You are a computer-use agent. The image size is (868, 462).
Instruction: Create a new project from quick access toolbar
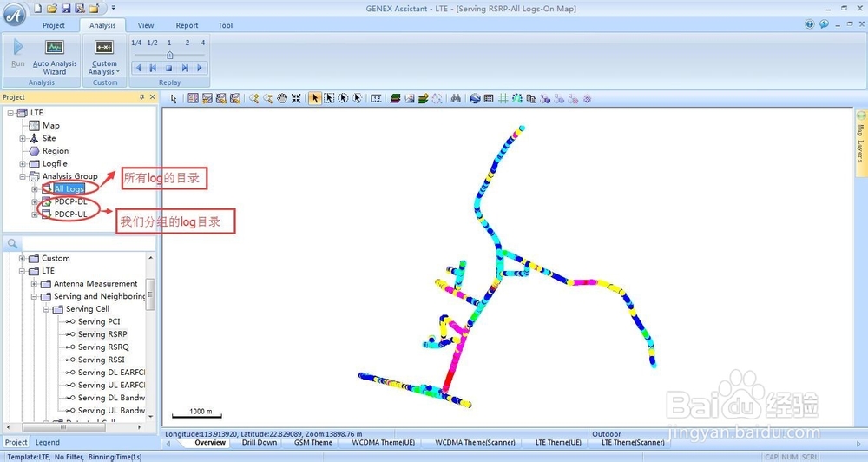pyautogui.click(x=37, y=9)
